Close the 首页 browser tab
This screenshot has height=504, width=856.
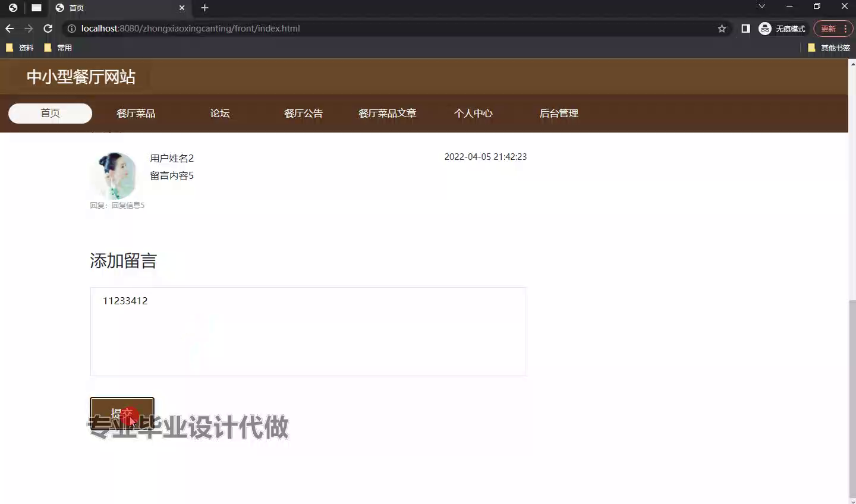point(182,8)
